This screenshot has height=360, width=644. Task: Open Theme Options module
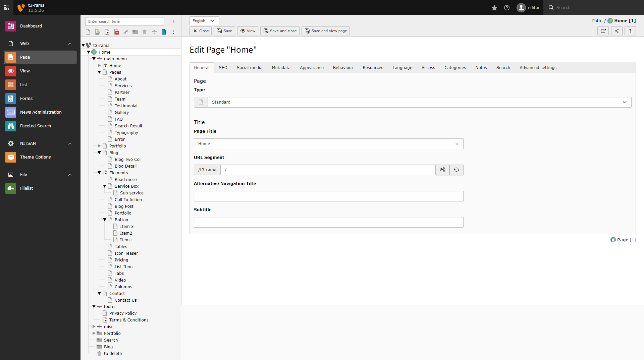[11, 157]
